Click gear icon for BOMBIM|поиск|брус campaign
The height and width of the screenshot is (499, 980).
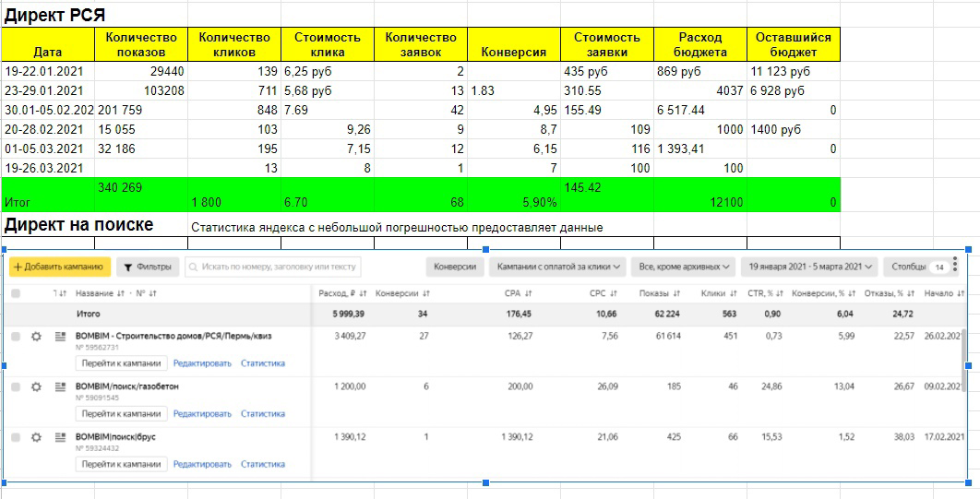(36, 438)
